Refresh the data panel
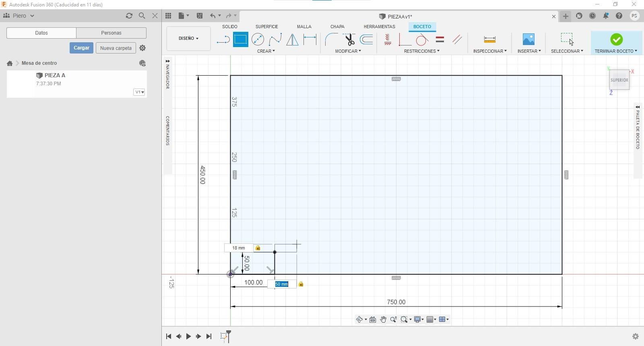This screenshot has width=644, height=346. (129, 16)
